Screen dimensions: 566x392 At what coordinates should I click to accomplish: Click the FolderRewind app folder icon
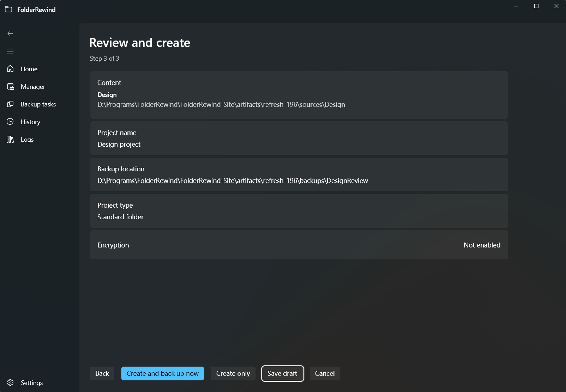click(x=8, y=10)
